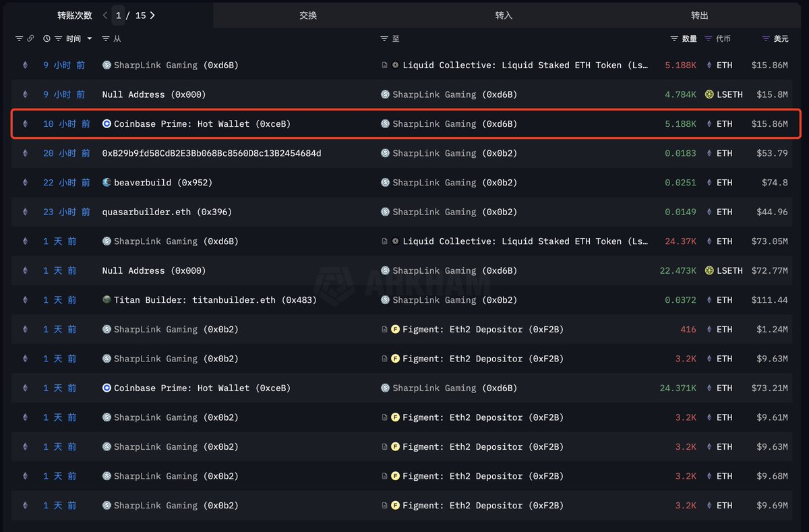The image size is (809, 532).
Task: Go to the next page with the right chevron
Action: (x=152, y=15)
